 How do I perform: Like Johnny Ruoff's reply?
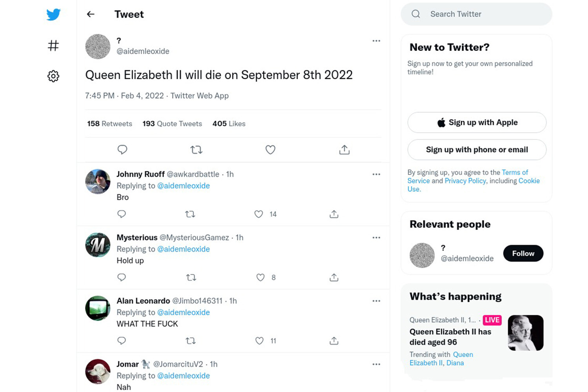click(259, 214)
